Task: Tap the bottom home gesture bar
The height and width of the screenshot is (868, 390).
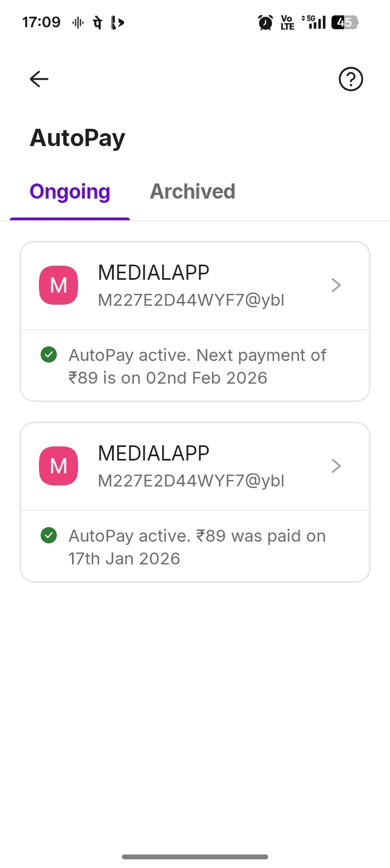Action: coord(195,857)
